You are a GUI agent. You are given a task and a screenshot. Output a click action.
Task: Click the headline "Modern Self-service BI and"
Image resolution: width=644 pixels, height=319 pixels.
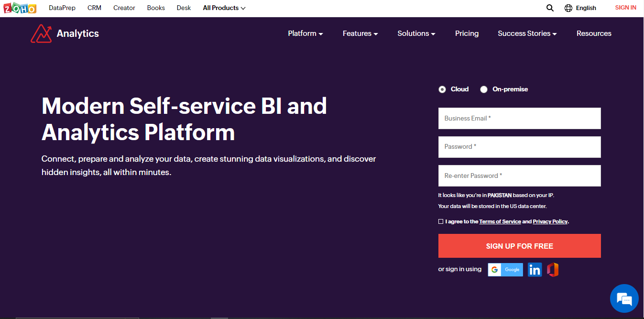(x=184, y=106)
